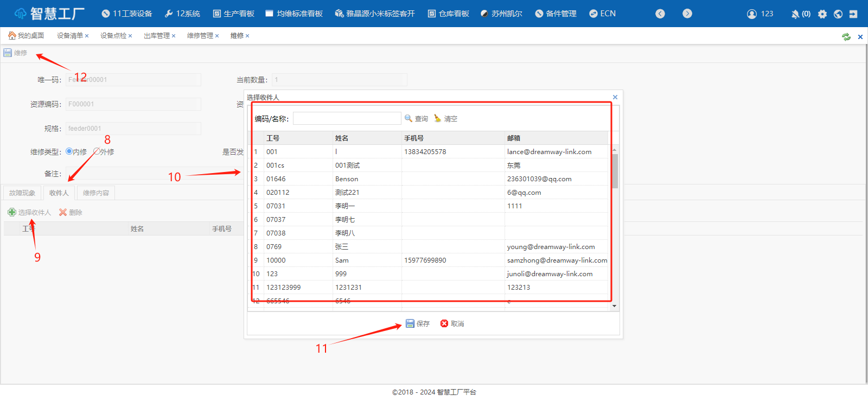Select the 外修 radio button
The width and height of the screenshot is (868, 401).
[97, 151]
